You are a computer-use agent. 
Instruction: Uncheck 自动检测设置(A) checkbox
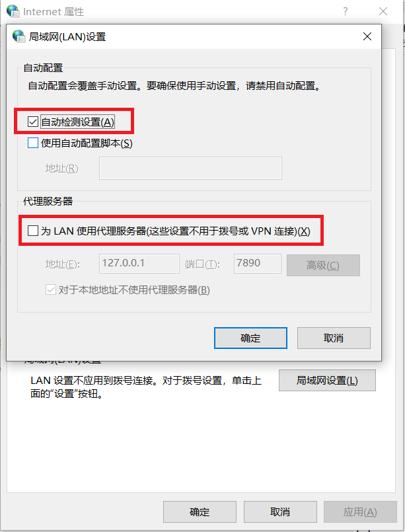(x=33, y=122)
